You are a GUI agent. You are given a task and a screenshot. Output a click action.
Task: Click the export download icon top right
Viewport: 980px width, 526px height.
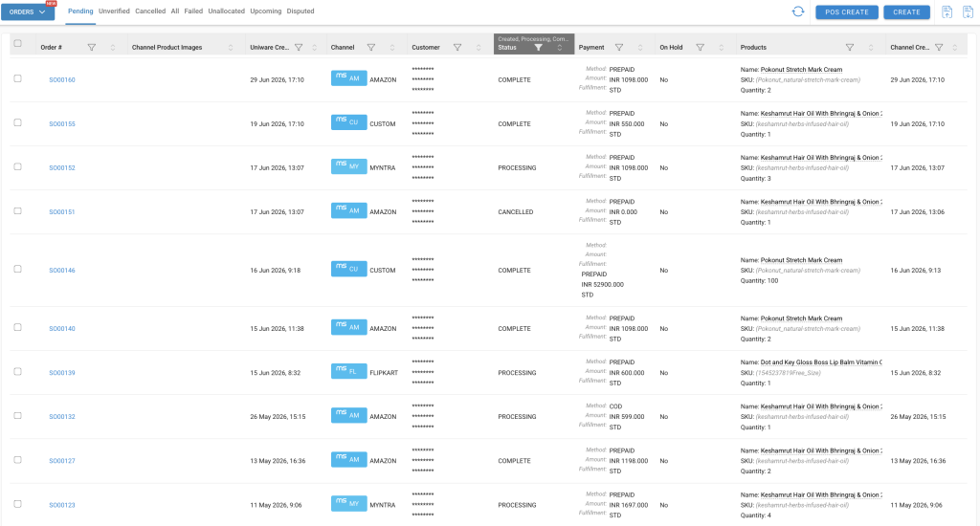point(968,11)
